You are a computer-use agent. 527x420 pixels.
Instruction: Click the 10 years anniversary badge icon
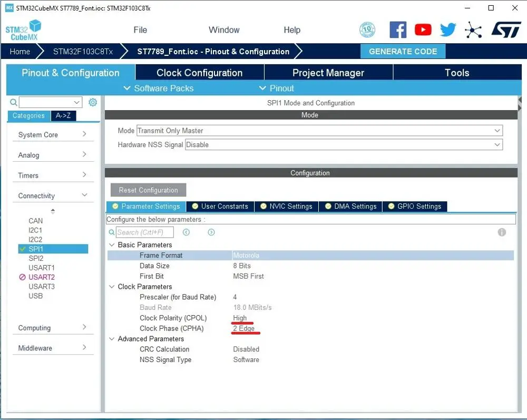pos(367,30)
